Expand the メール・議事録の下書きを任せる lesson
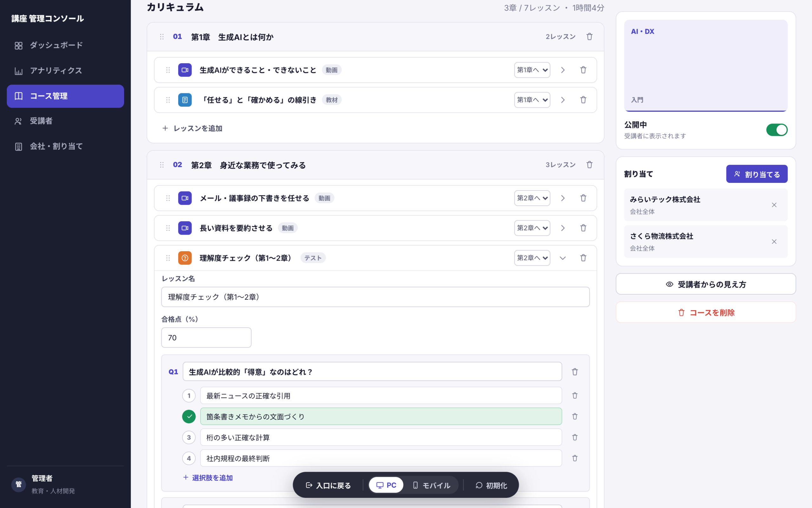This screenshot has height=508, width=812. point(563,198)
